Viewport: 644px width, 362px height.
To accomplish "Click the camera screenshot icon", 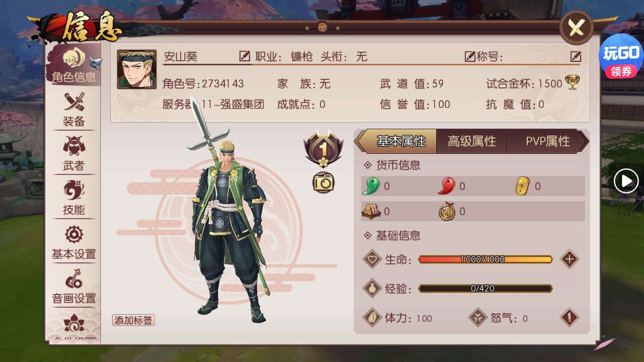I will click(323, 182).
